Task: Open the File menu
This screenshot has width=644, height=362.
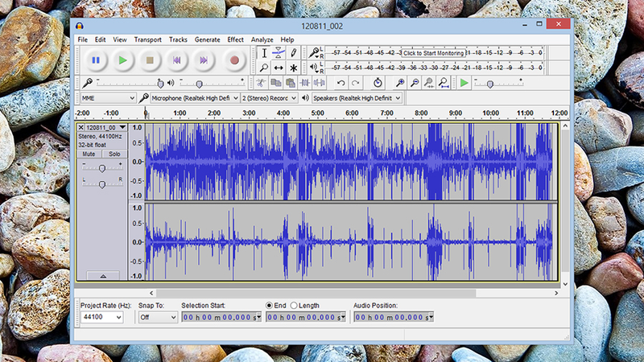Action: [x=83, y=39]
